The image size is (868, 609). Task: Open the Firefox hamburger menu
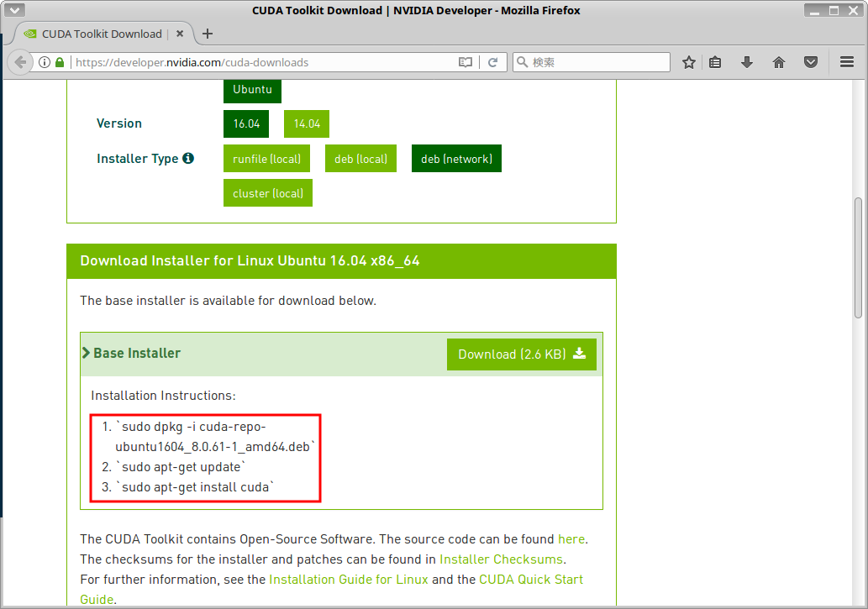pyautogui.click(x=847, y=62)
